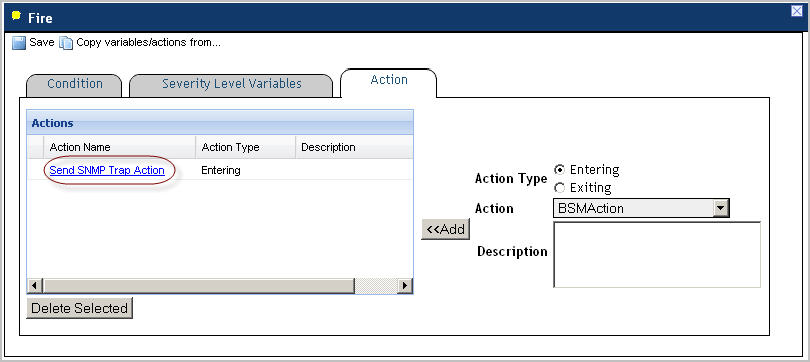
Task: Click the Entering cell in actions table
Action: coord(221,170)
